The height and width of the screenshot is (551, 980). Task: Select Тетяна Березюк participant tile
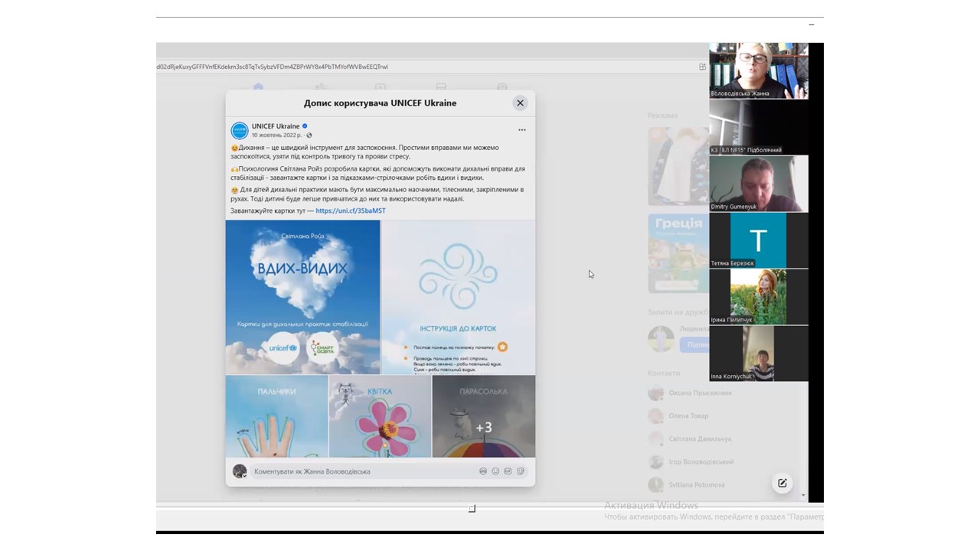(x=758, y=240)
